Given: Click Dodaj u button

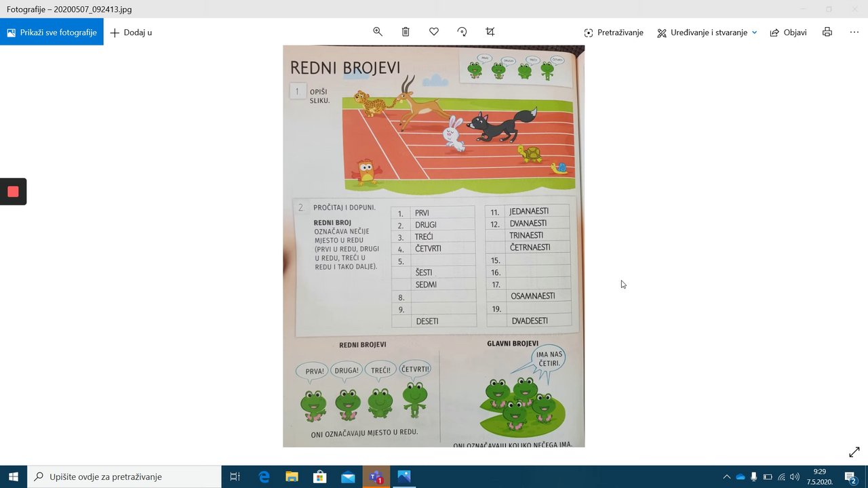Looking at the screenshot, I should coord(131,33).
